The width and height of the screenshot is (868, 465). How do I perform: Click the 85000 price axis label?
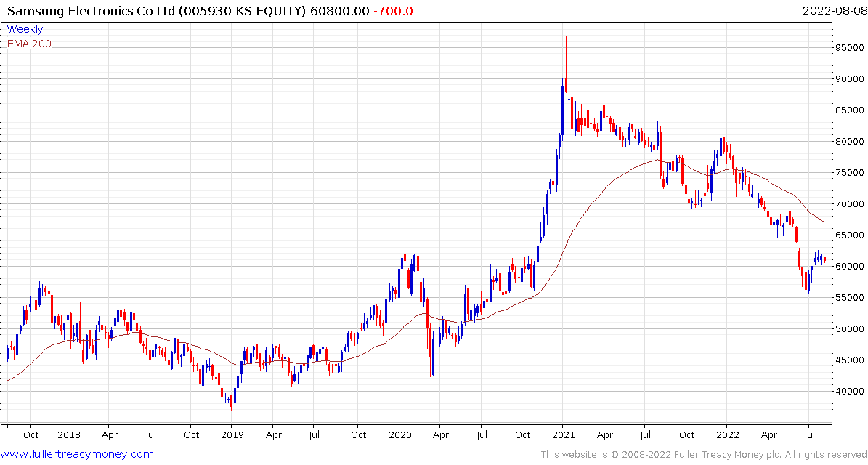pos(851,110)
